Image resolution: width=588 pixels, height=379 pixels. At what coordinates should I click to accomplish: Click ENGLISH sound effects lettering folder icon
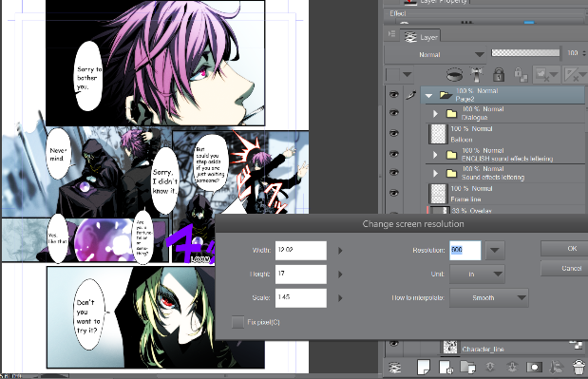click(451, 155)
